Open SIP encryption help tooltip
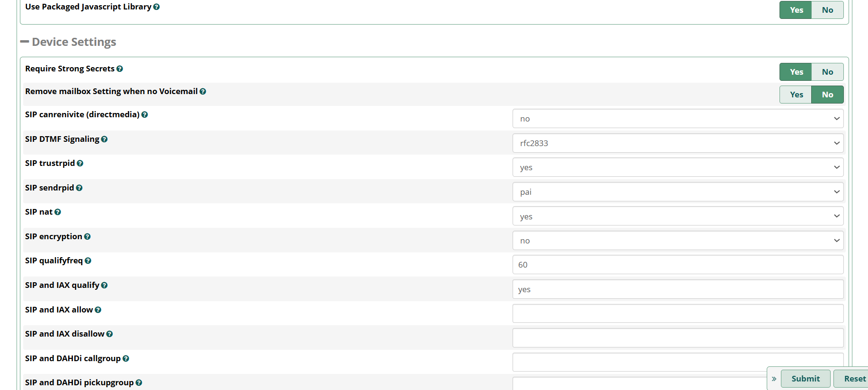The width and height of the screenshot is (868, 390). 87,237
